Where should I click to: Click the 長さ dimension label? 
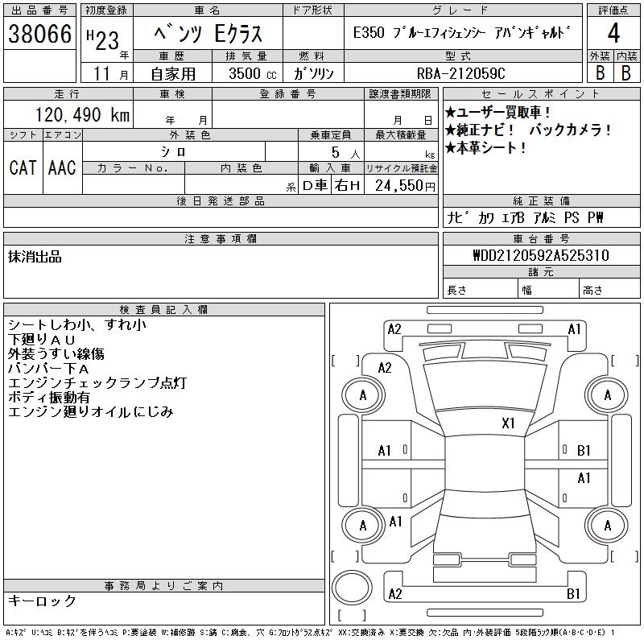pyautogui.click(x=456, y=291)
